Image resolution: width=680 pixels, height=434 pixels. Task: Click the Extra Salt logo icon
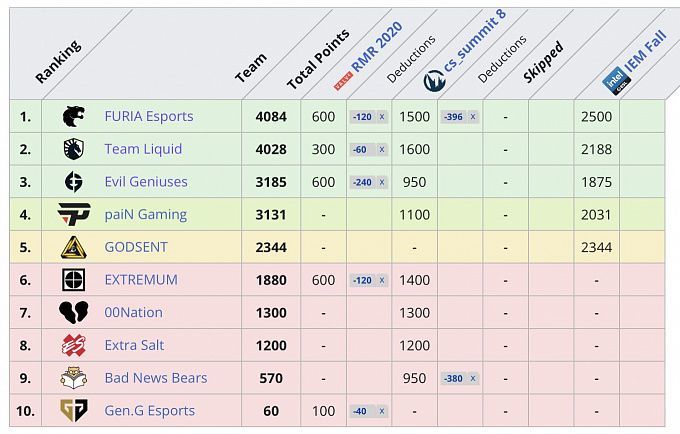tap(73, 345)
